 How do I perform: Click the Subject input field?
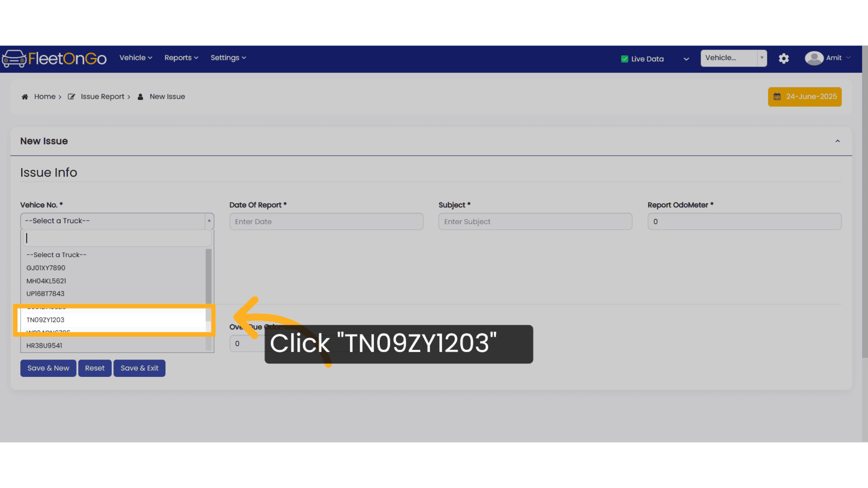point(535,221)
